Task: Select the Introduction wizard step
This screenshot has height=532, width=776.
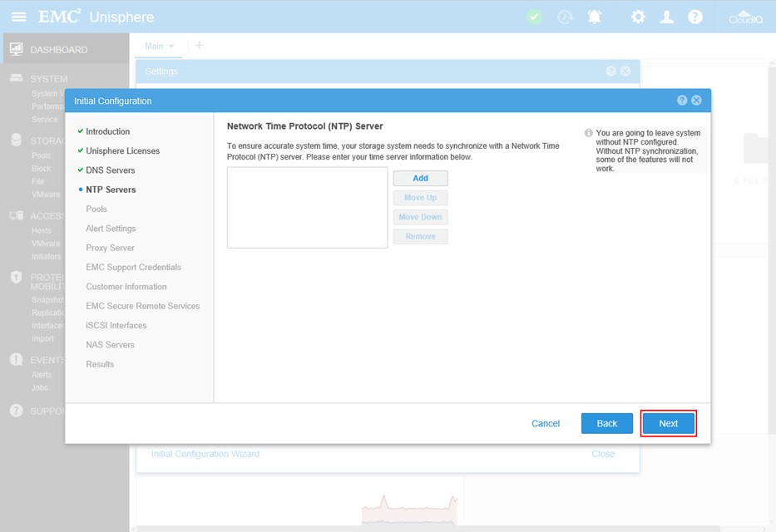Action: pyautogui.click(x=108, y=131)
